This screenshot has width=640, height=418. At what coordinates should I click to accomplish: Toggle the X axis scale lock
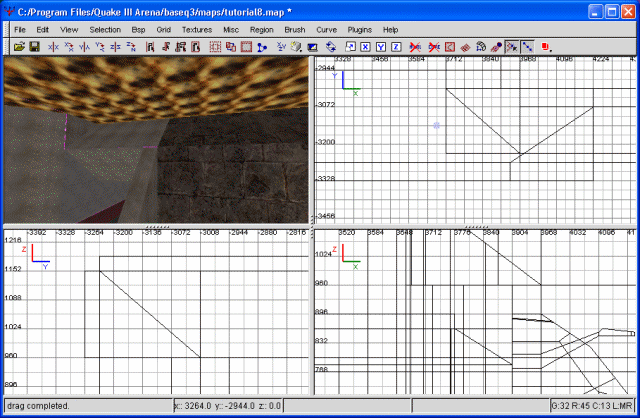365,47
